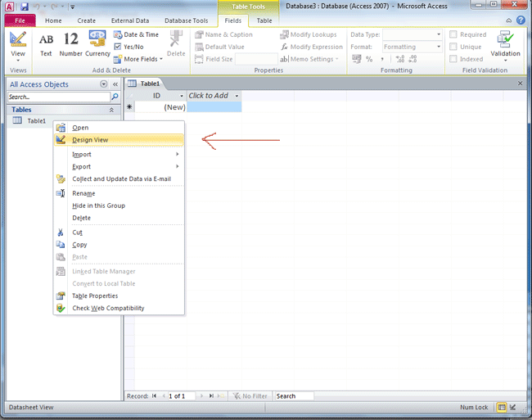Screen dimensions: 532x420
Task: Switch to Datasheet View status bar icon
Action: [502, 407]
